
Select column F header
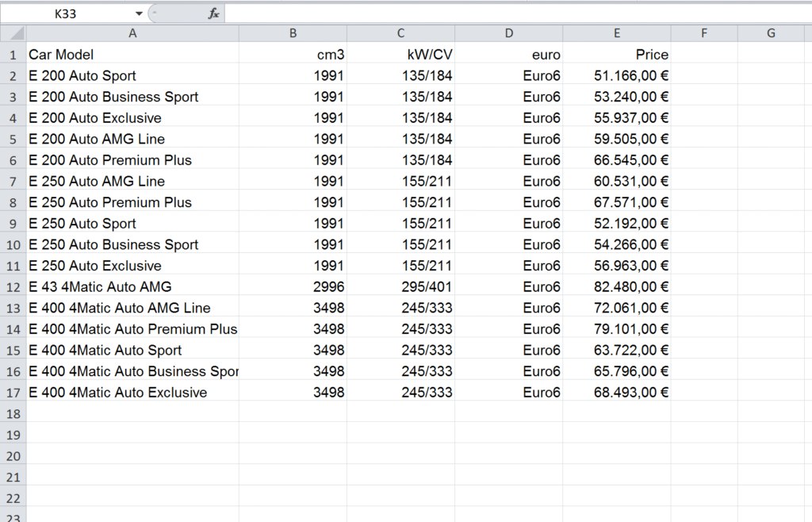(x=704, y=33)
